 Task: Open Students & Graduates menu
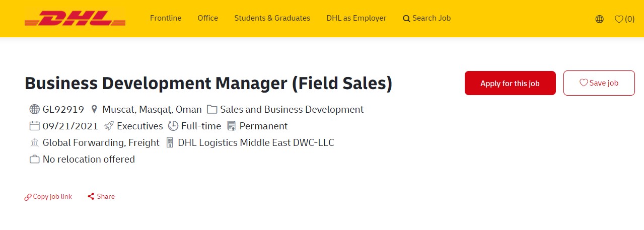272,18
